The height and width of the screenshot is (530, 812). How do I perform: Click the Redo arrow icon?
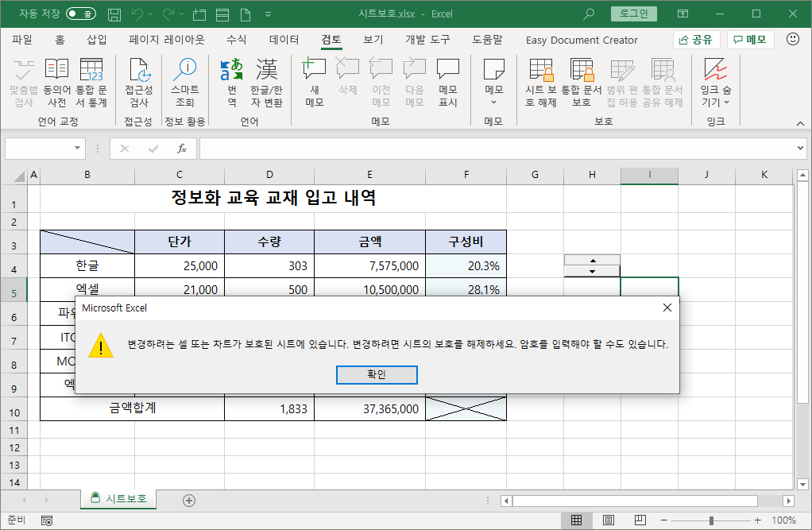[168, 14]
